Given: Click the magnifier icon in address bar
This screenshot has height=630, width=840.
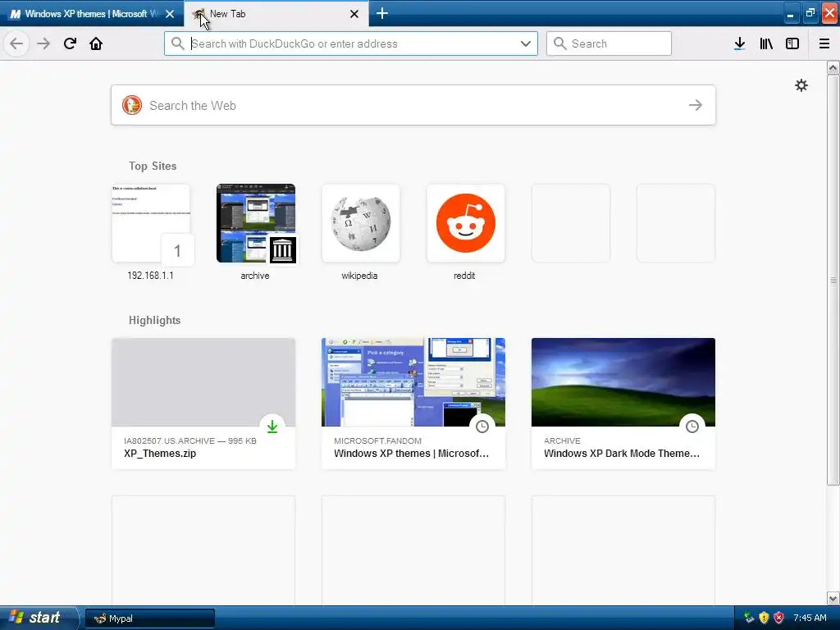Looking at the screenshot, I should 178,43.
